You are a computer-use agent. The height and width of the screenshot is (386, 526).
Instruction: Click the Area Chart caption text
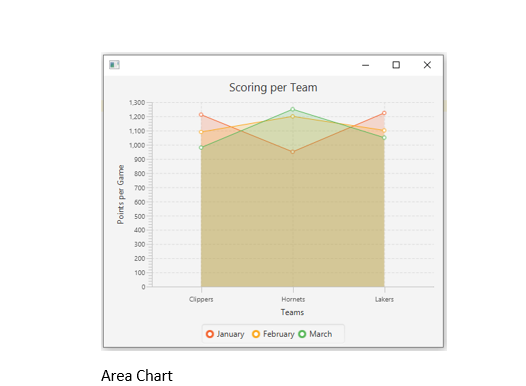point(137,376)
